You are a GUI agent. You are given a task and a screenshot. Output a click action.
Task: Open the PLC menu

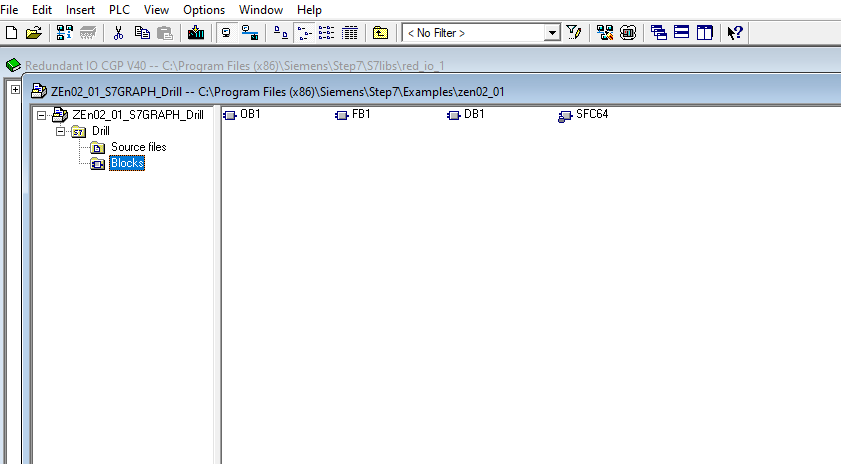[119, 10]
